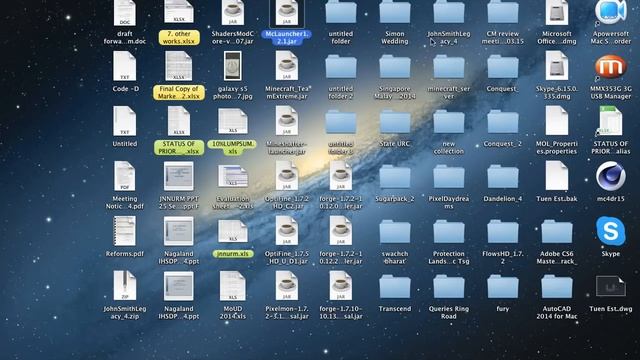
Task: Select the 'new collection' folder
Action: (x=449, y=122)
